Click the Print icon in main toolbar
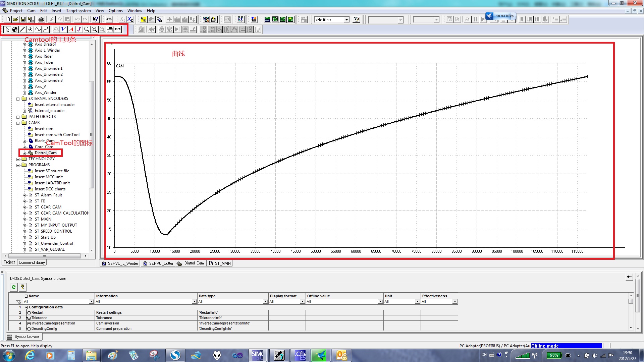The image size is (644, 362). click(x=41, y=19)
